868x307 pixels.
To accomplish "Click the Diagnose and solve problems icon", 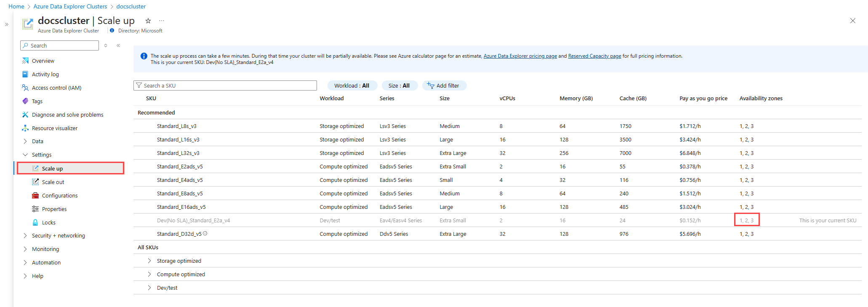I will coord(25,115).
